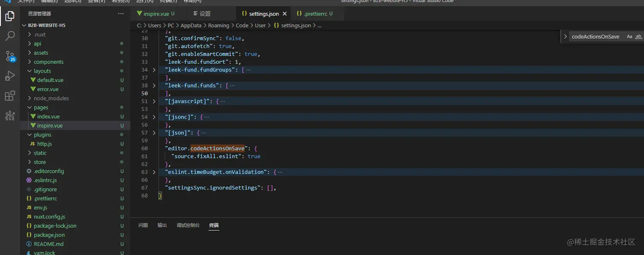Open the 调试控制台 panel tab
Viewport: 644px width, 255px height.
(188, 225)
